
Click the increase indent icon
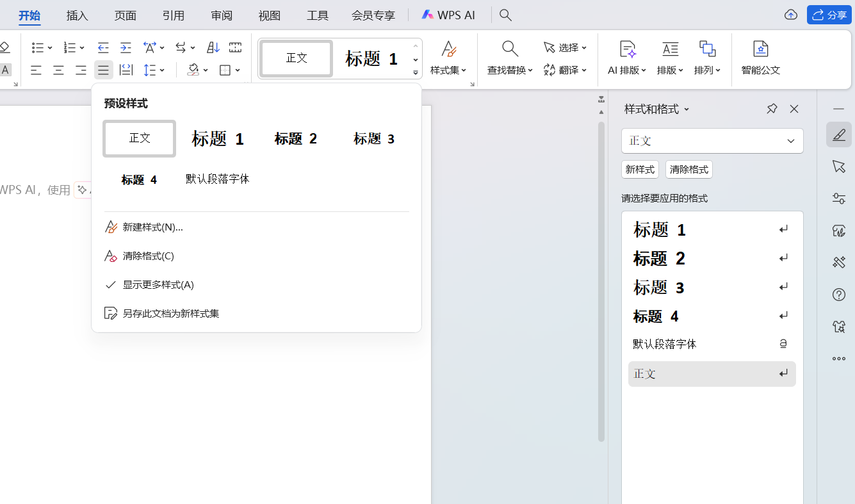tap(126, 47)
